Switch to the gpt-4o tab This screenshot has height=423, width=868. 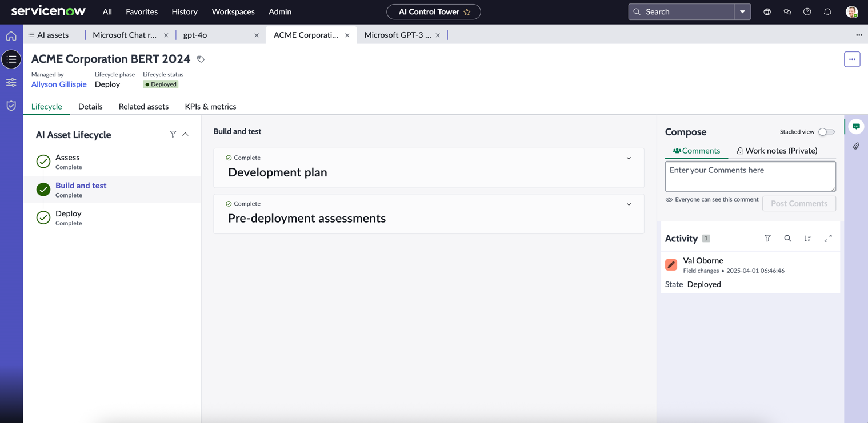(195, 35)
